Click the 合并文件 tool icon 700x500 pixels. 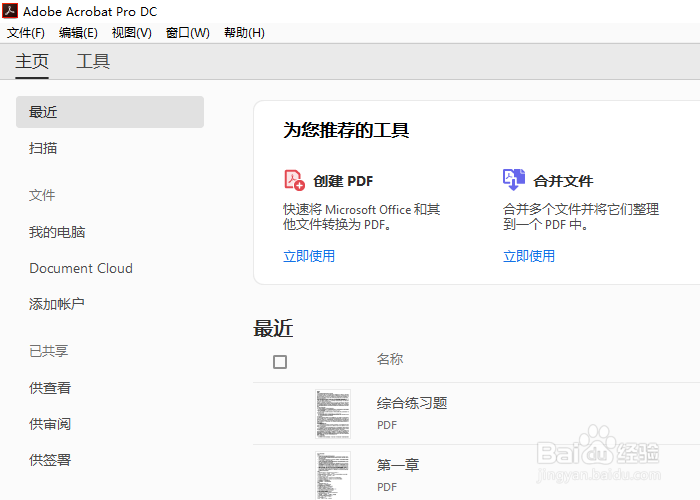514,180
